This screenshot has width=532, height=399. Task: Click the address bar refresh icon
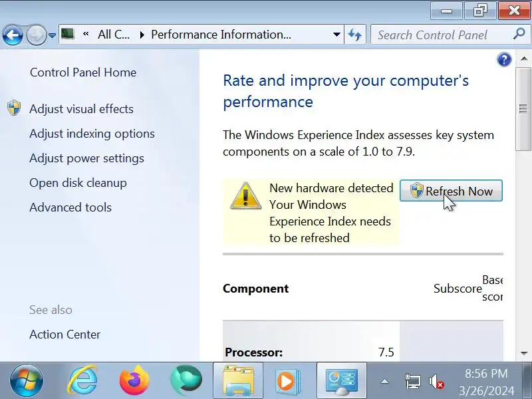click(355, 35)
